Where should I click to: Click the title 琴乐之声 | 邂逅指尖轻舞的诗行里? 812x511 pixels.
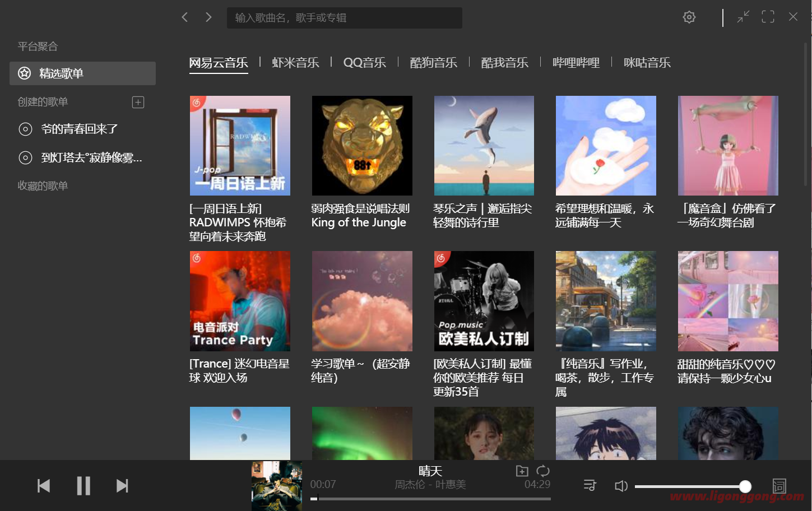click(482, 216)
